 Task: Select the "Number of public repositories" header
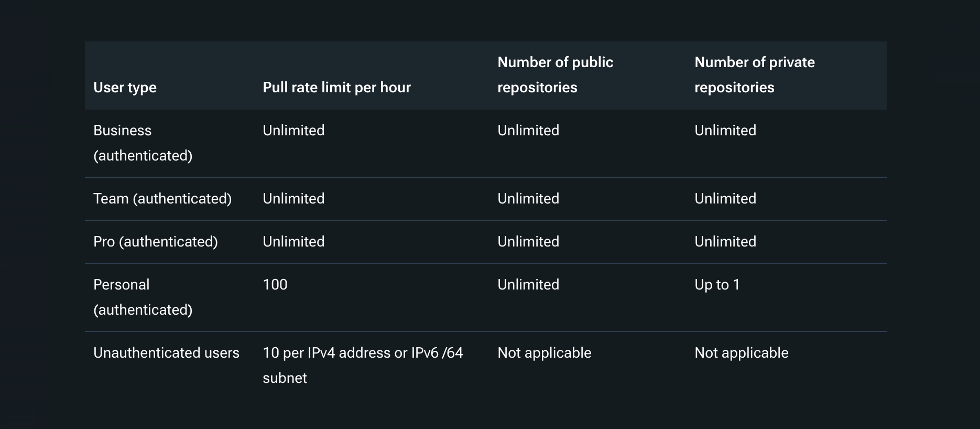point(555,75)
